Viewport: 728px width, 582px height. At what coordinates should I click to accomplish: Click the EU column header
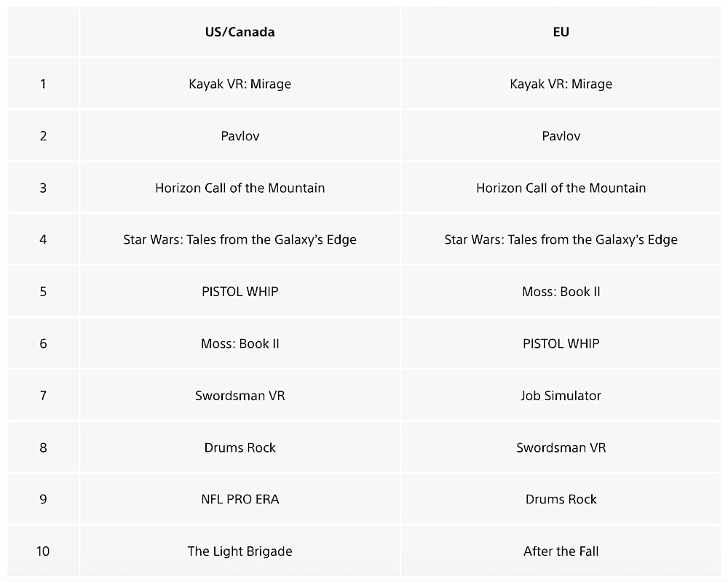pos(561,32)
